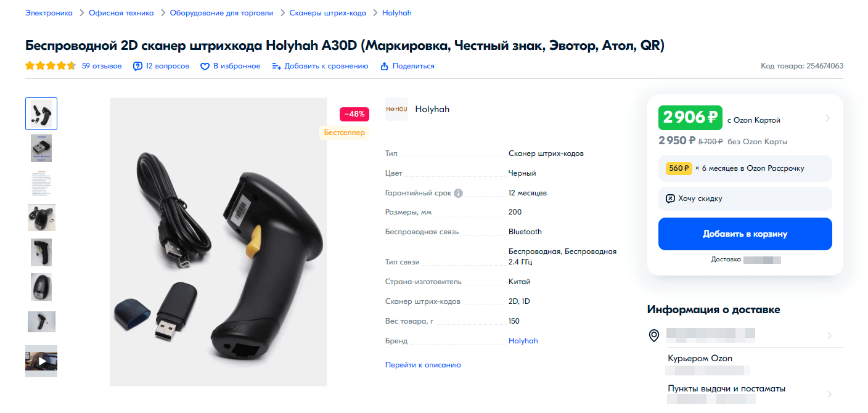Click the heart icon for В избранное
Viewport: 868px width, 413px height.
tap(205, 67)
